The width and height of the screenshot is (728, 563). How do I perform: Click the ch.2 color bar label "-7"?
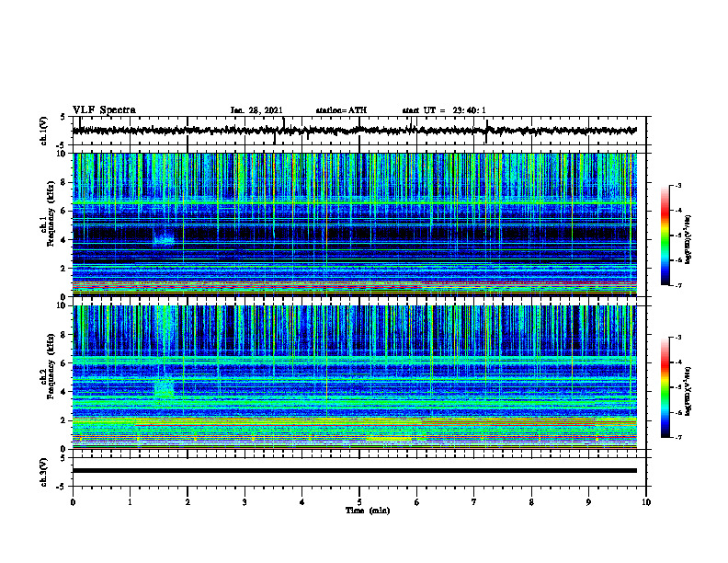click(x=677, y=437)
